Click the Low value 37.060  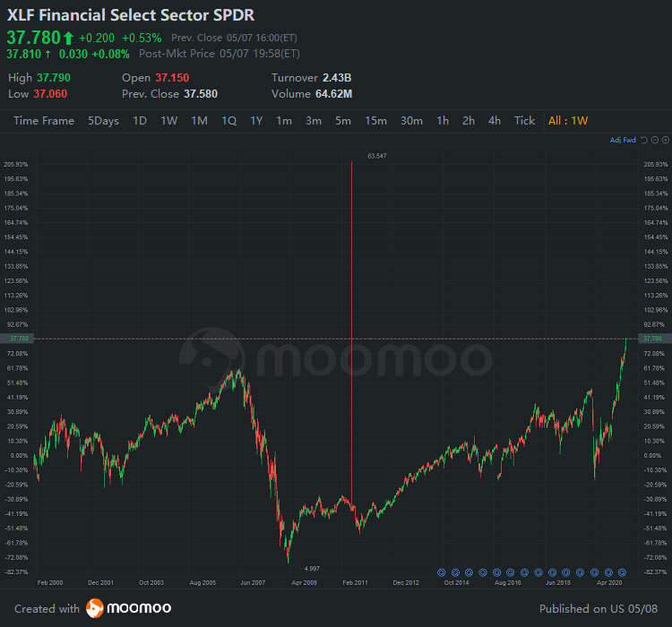[x=50, y=94]
